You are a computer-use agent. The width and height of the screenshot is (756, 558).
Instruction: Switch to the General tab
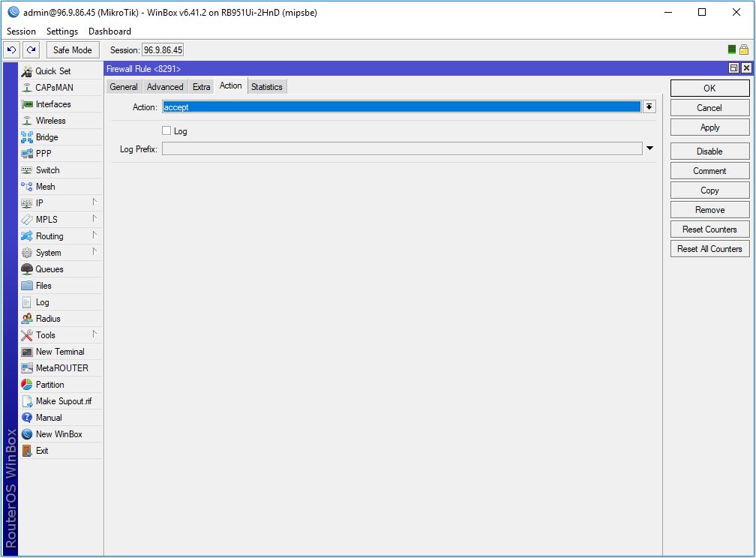click(x=124, y=87)
